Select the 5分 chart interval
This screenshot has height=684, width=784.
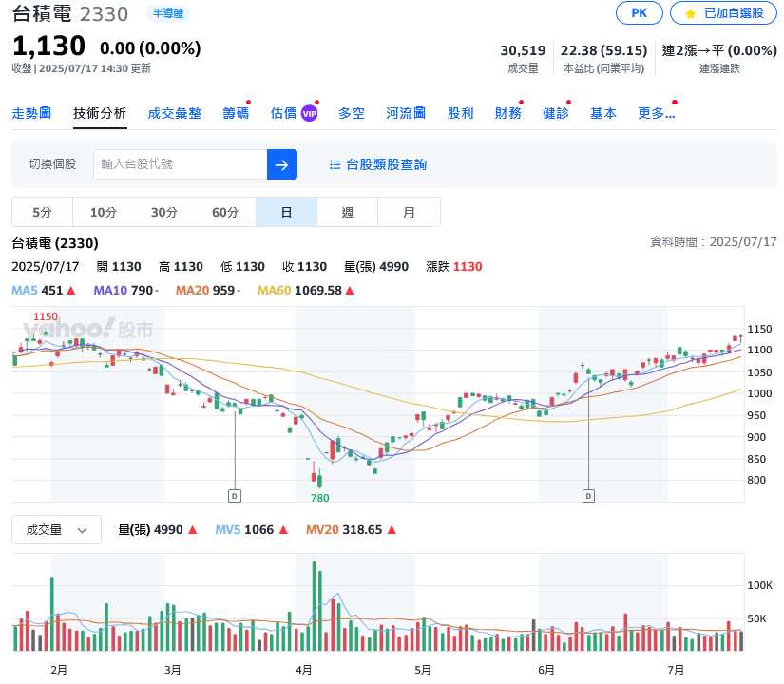(x=42, y=212)
